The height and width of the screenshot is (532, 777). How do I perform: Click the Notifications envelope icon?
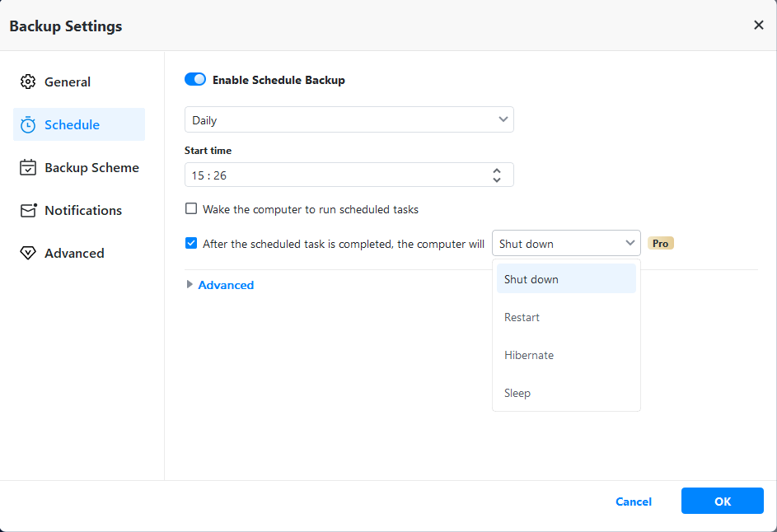[28, 211]
